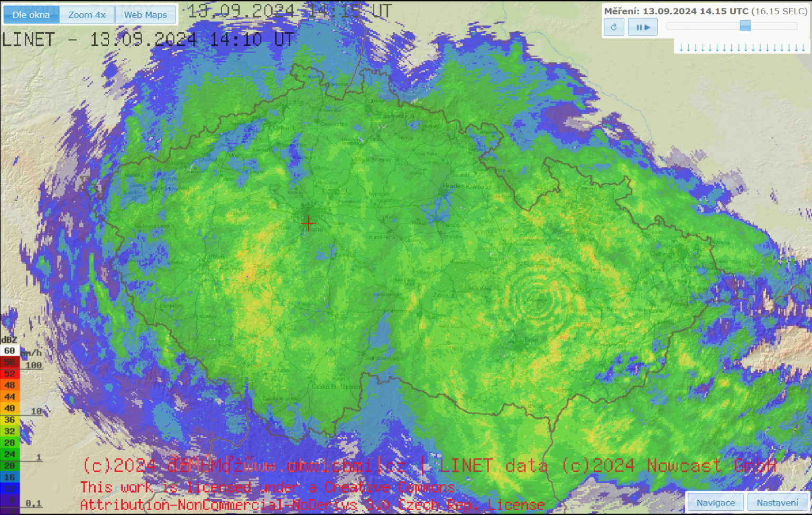Click the red cross marker at Praha

pos(308,223)
